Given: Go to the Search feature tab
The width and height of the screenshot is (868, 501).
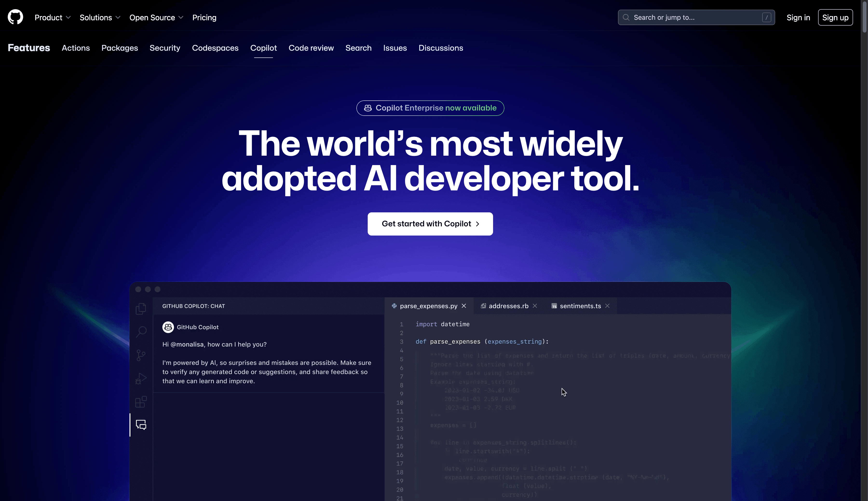Looking at the screenshot, I should coord(359,48).
